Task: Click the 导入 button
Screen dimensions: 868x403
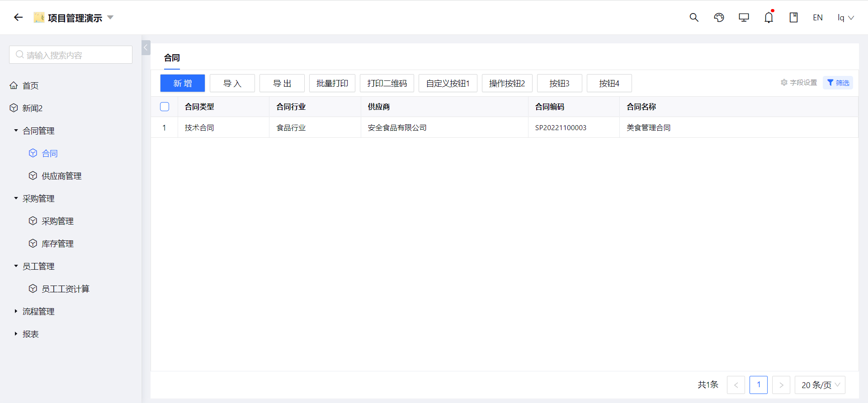Action: click(232, 83)
